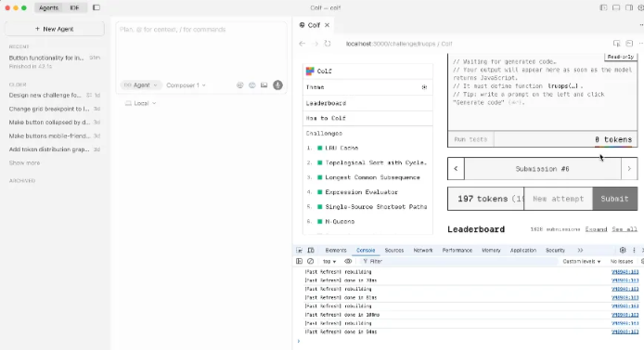Click the element picker icon beside address bar
The height and width of the screenshot is (350, 644).
click(x=616, y=44)
